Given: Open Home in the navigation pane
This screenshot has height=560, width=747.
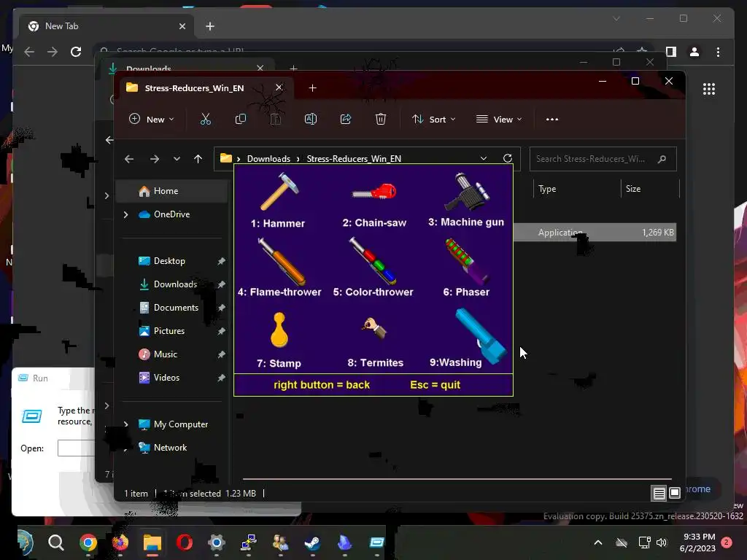Looking at the screenshot, I should click(x=171, y=191).
